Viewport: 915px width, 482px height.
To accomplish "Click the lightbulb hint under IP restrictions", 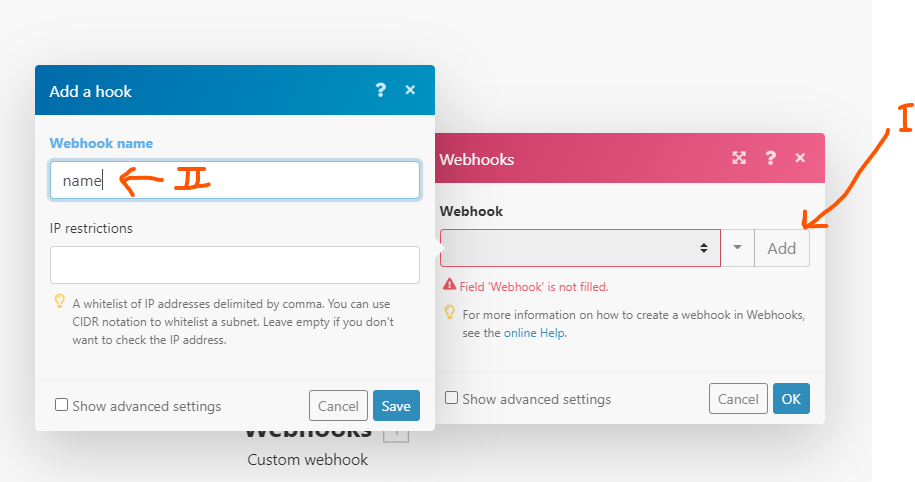I will click(x=60, y=301).
